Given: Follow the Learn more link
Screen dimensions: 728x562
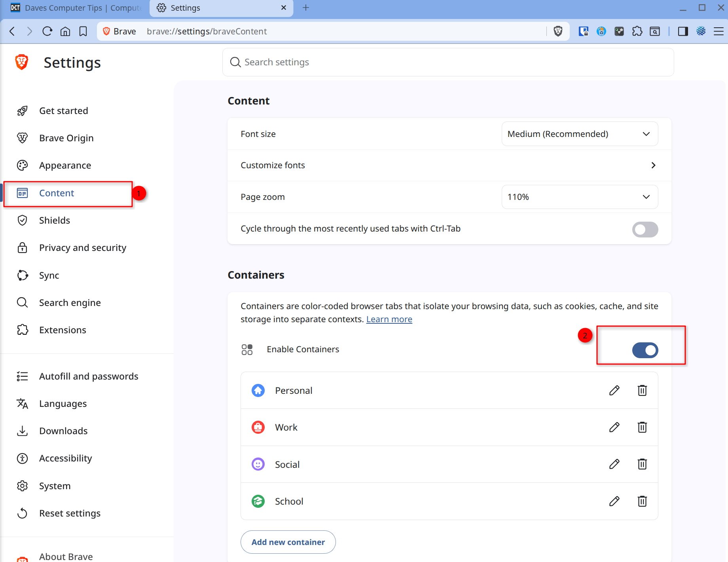Looking at the screenshot, I should [x=389, y=319].
